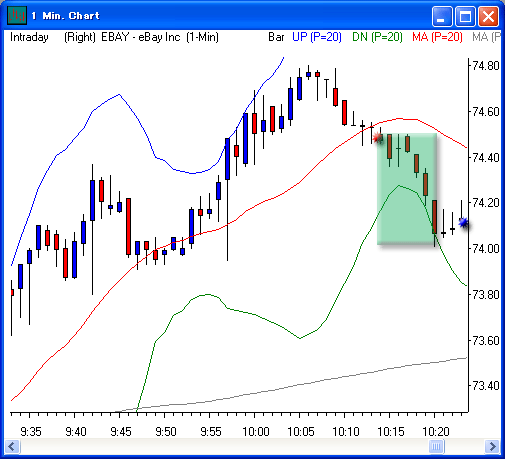505x459 pixels.
Task: Select the red MA (P=20) indicator label
Action: click(437, 37)
